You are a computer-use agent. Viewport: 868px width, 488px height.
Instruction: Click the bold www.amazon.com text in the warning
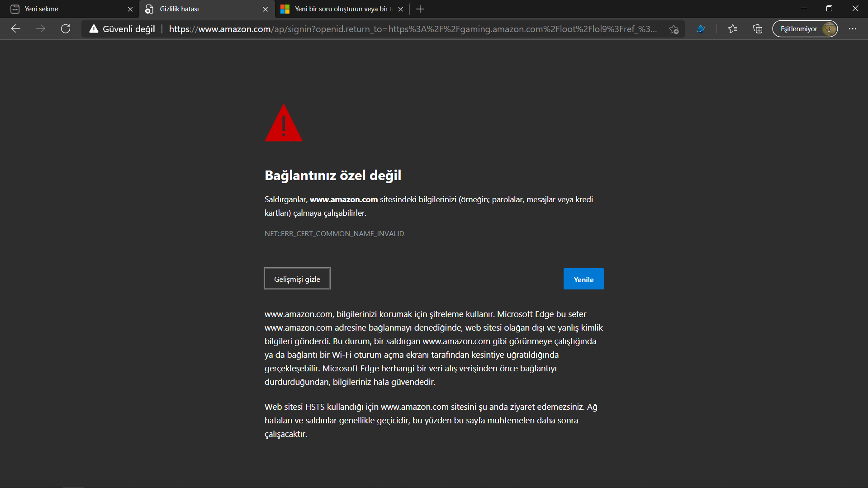(344, 199)
